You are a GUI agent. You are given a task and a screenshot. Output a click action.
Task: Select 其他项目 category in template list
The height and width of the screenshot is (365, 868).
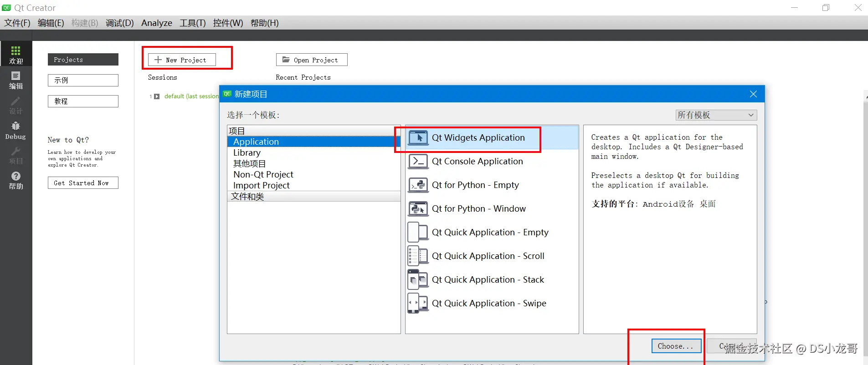coord(313,163)
